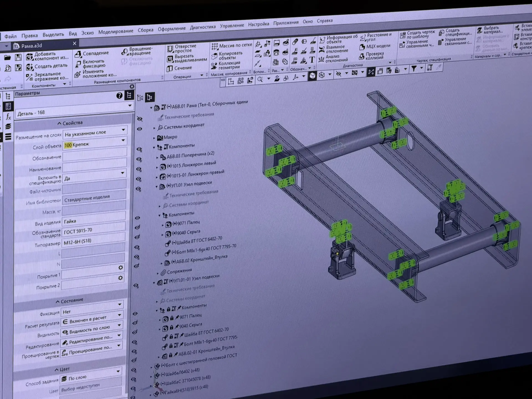Screen dimensions: 532x399
Task: Click the МЦХ модели icon
Action: [x=362, y=47]
